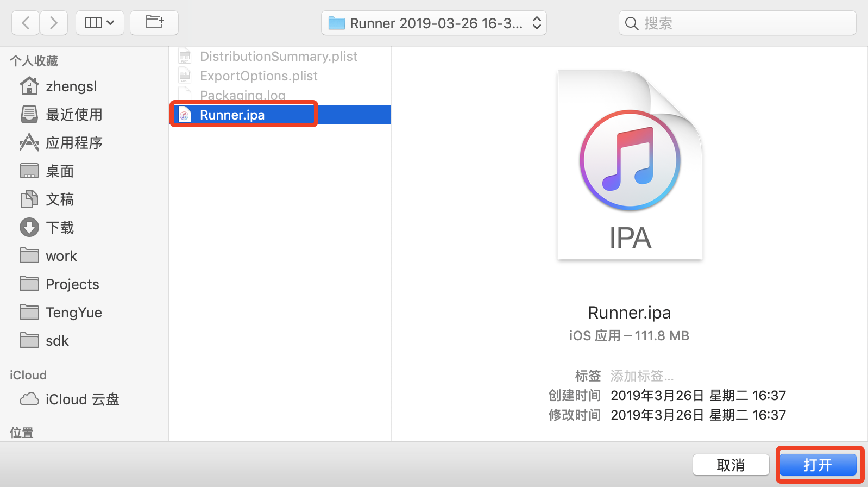
Task: Click the 添加标签… tag field
Action: tap(642, 376)
